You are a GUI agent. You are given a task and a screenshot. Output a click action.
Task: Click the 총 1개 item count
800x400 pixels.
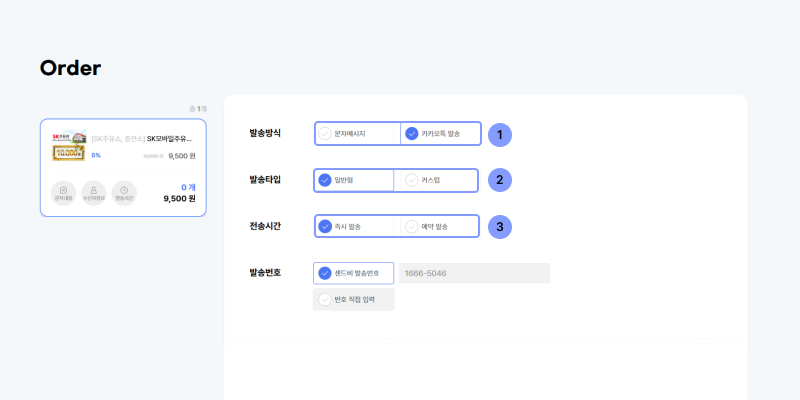coord(198,109)
